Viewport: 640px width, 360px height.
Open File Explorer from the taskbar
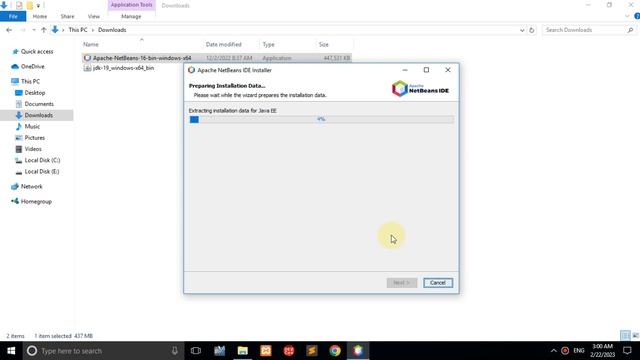point(242,351)
